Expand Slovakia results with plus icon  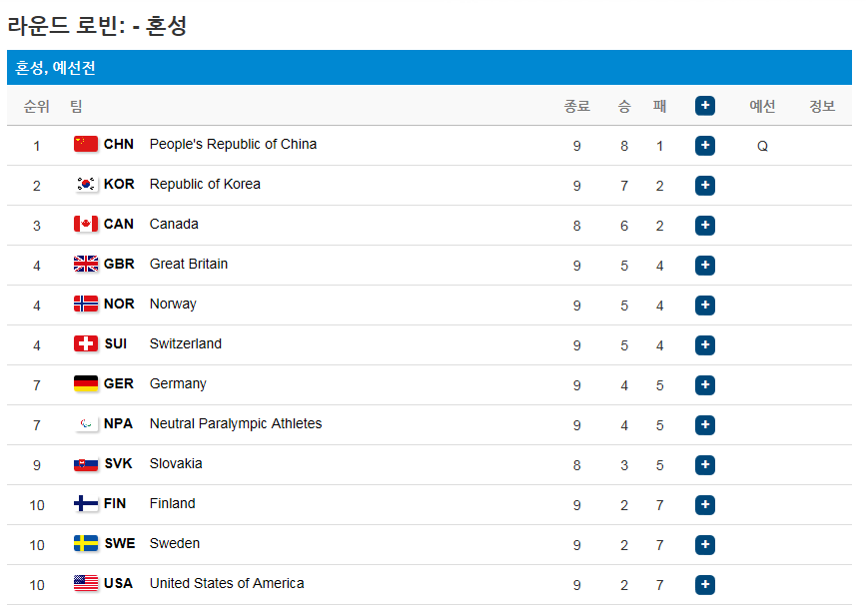(705, 465)
